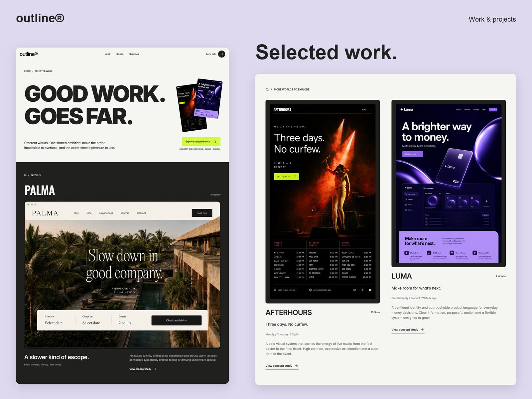
Task: Select Contact in Palma navigation
Action: 141,213
